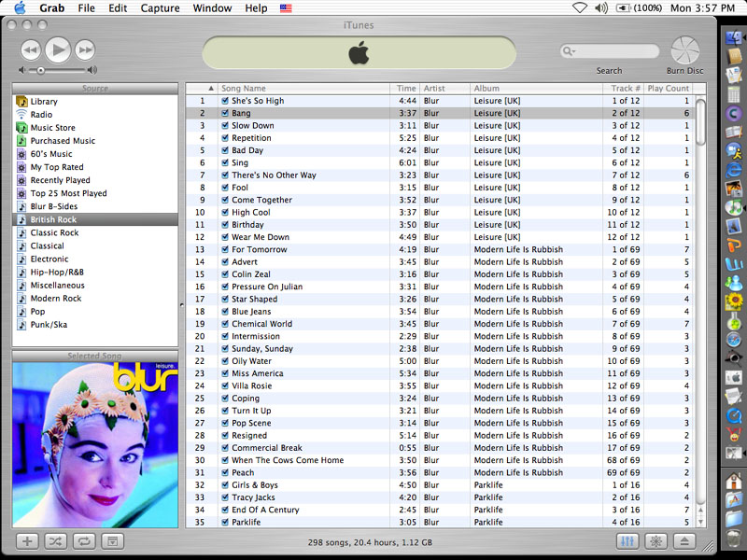This screenshot has height=560, width=747.
Task: Select the Music Store source
Action: tap(52, 128)
